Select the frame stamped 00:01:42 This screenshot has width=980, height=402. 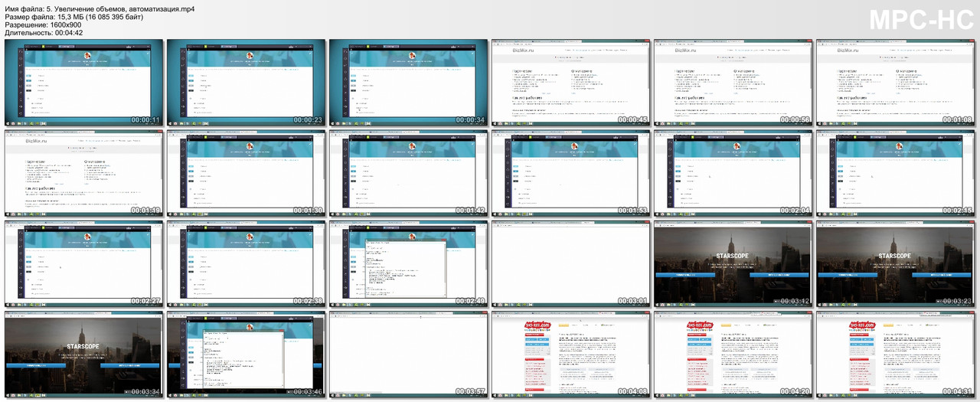409,172
